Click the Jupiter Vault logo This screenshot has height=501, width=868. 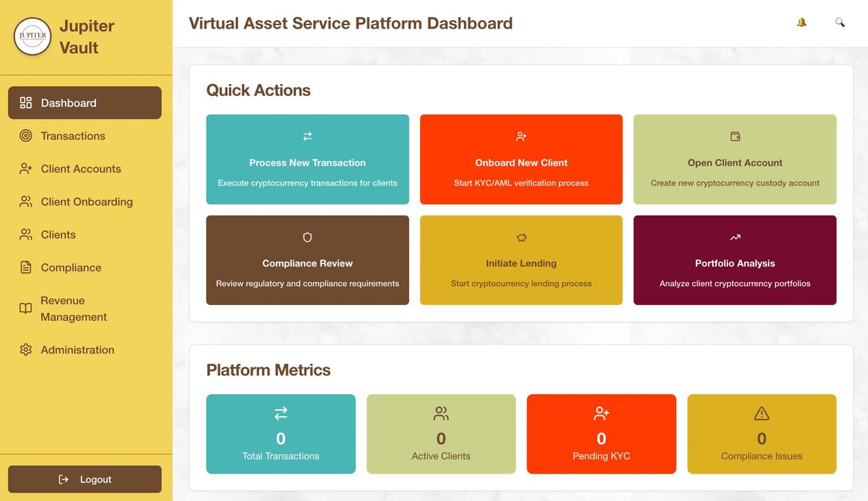tap(33, 36)
